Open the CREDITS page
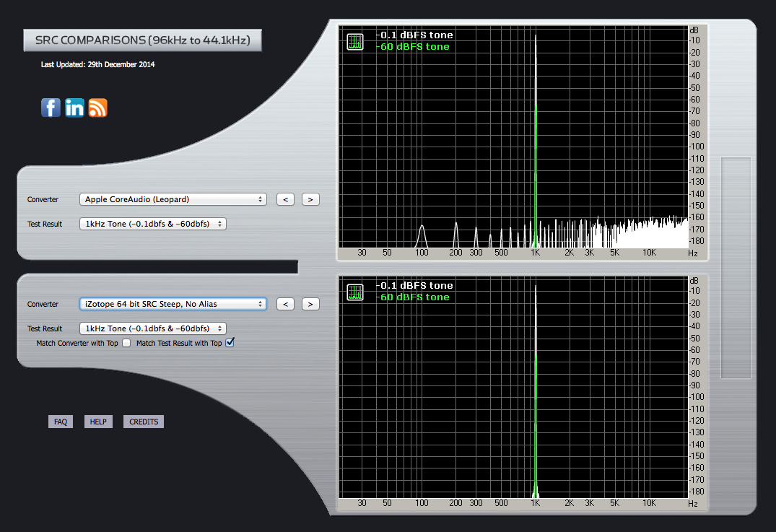 [144, 422]
